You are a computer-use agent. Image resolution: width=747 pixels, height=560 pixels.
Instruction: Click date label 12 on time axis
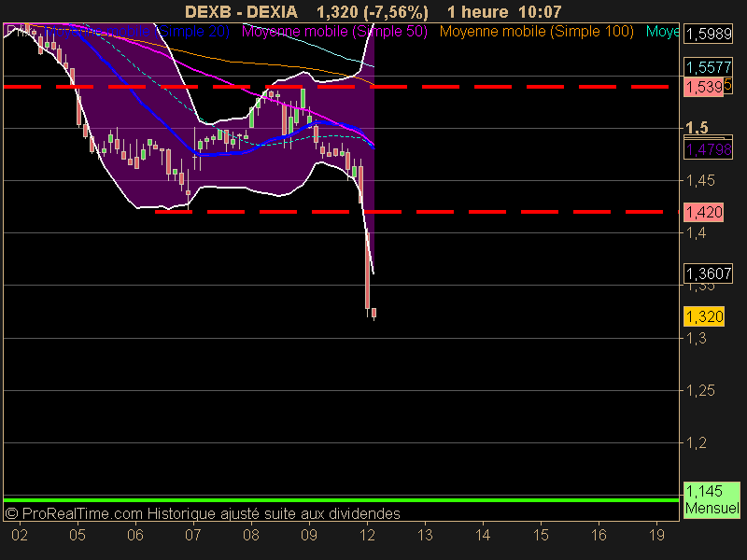367,535
